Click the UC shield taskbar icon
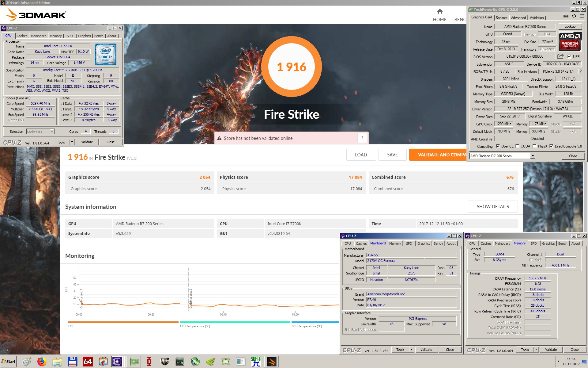Screen dimensions: 588x368 tap(164, 362)
